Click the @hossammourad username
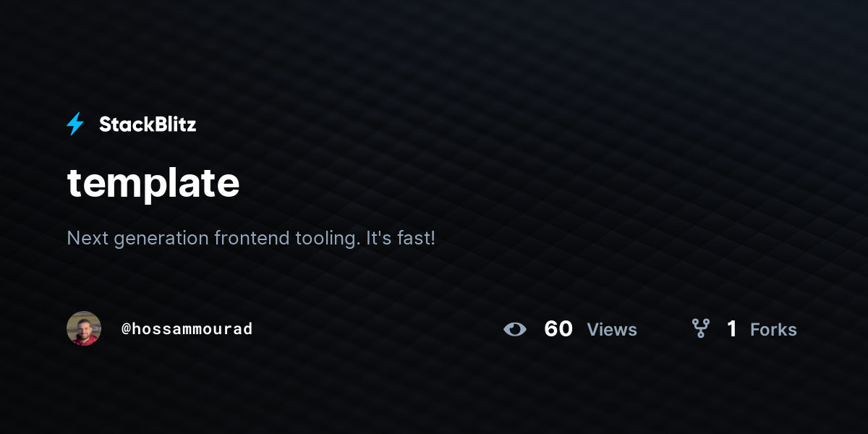 coord(187,329)
